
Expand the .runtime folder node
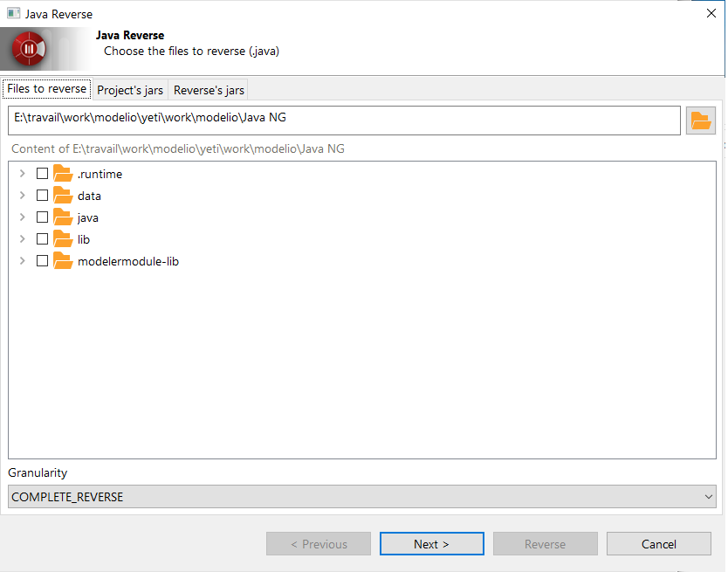pyautogui.click(x=22, y=173)
